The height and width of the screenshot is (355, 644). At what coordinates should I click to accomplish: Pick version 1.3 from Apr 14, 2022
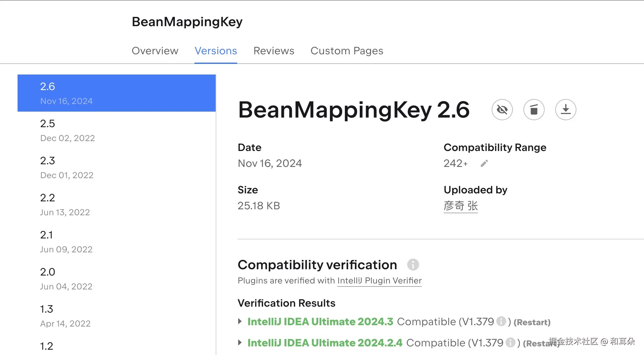tap(116, 316)
